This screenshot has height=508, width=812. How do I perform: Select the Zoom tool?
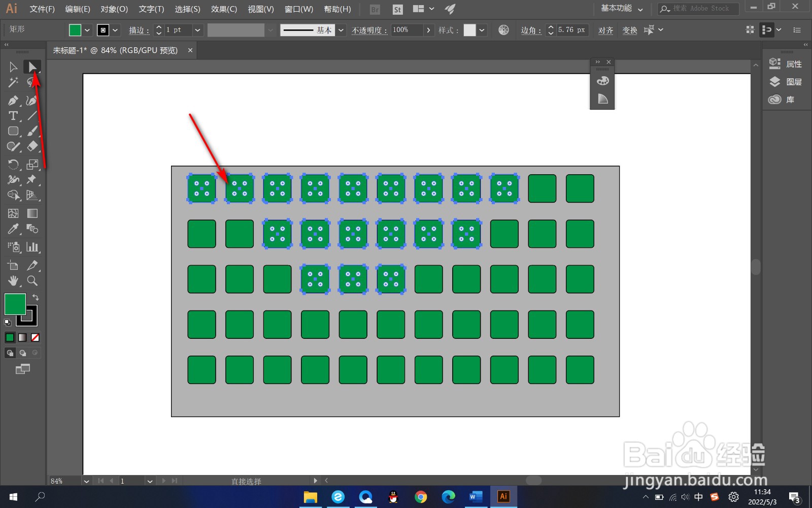click(32, 280)
